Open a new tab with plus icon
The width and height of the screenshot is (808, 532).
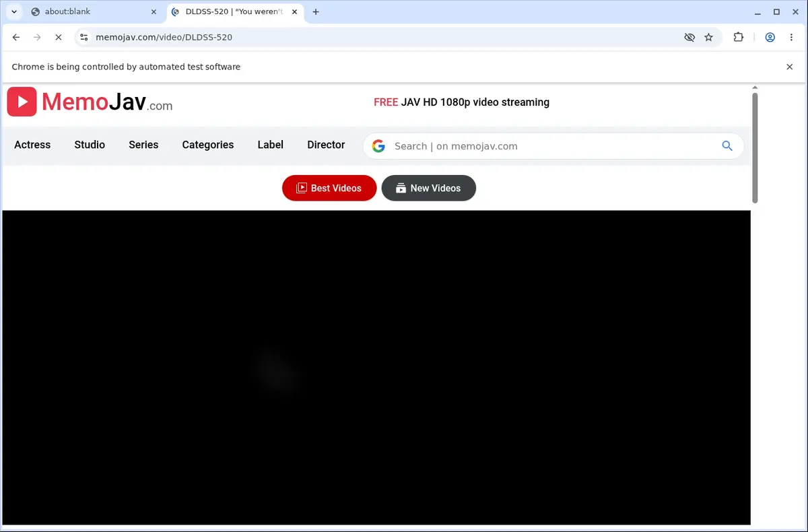point(316,11)
